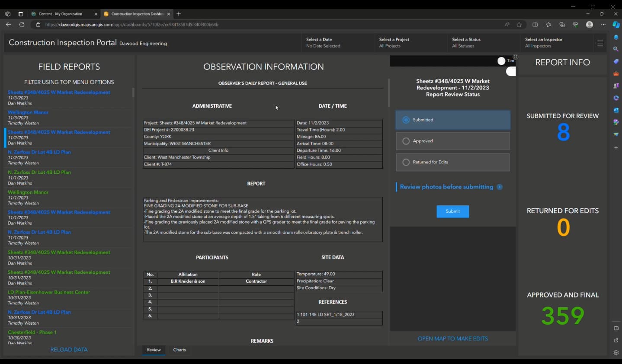Refresh the page with reload icon
622x364 pixels.
coord(22,25)
